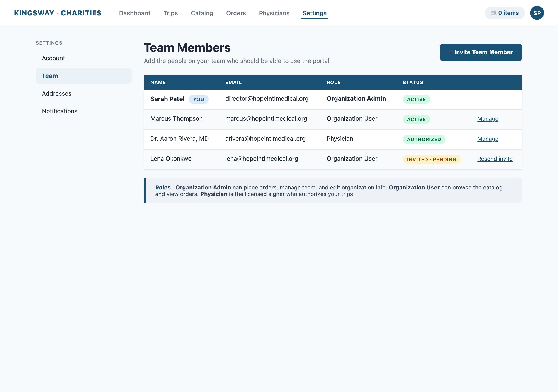This screenshot has height=392, width=558.
Task: Click Lena Okonkwo's Organization User role
Action: coord(352,159)
